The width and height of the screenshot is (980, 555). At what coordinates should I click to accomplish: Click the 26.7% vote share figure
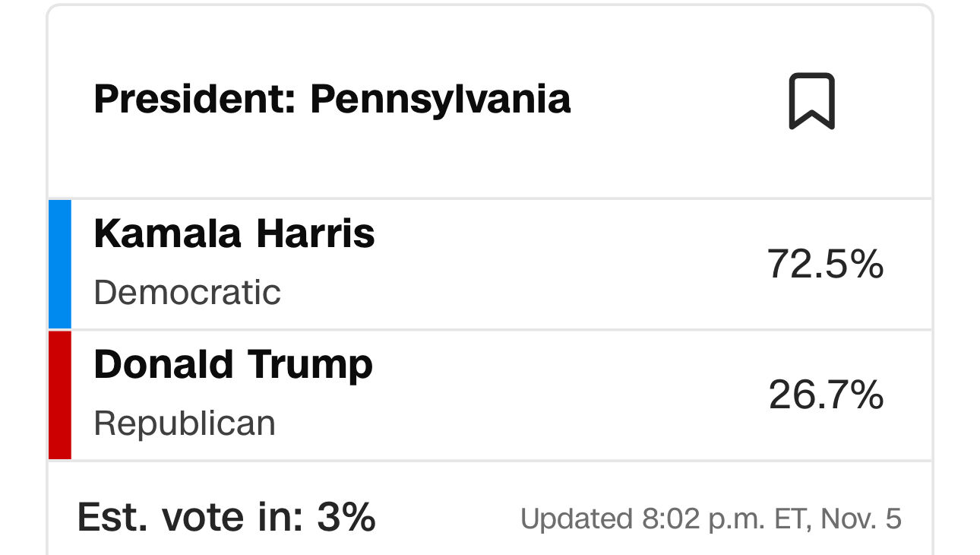[x=826, y=395]
